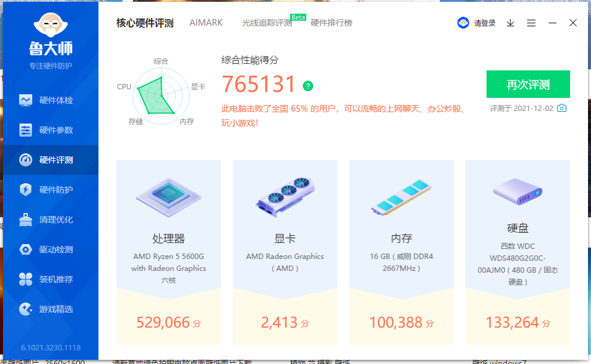Click the green Beta badge
Screen dimensions: 591x364
(298, 17)
